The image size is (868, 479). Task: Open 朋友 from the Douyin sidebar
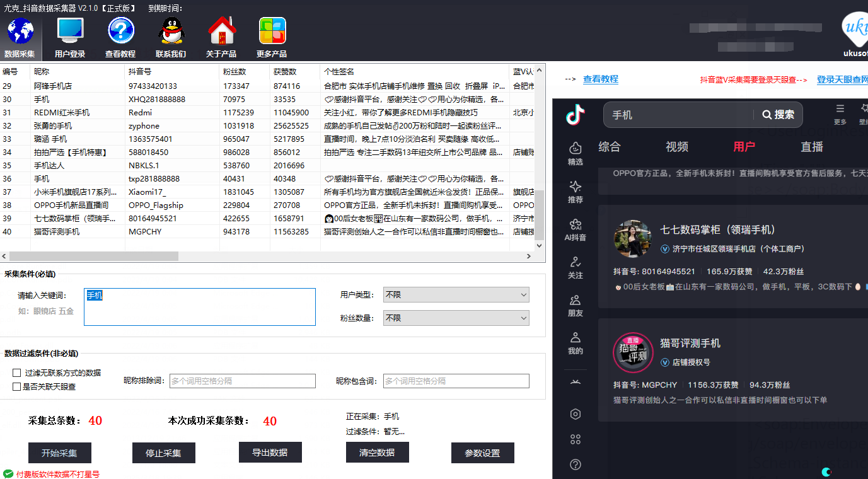pos(574,306)
